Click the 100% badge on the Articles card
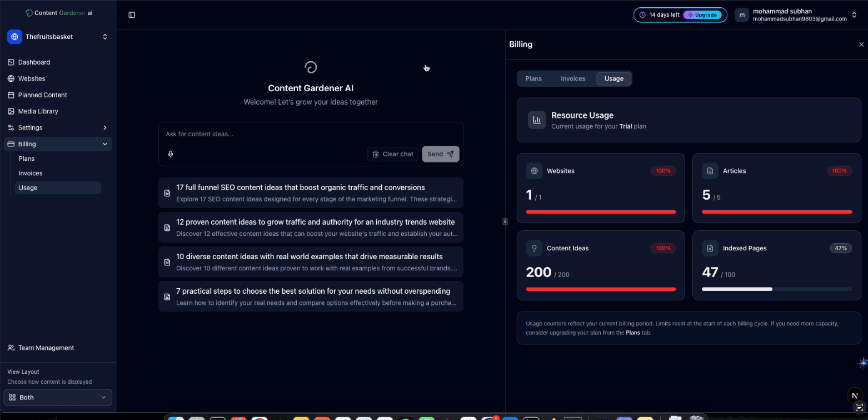This screenshot has width=868, height=420. pyautogui.click(x=839, y=171)
